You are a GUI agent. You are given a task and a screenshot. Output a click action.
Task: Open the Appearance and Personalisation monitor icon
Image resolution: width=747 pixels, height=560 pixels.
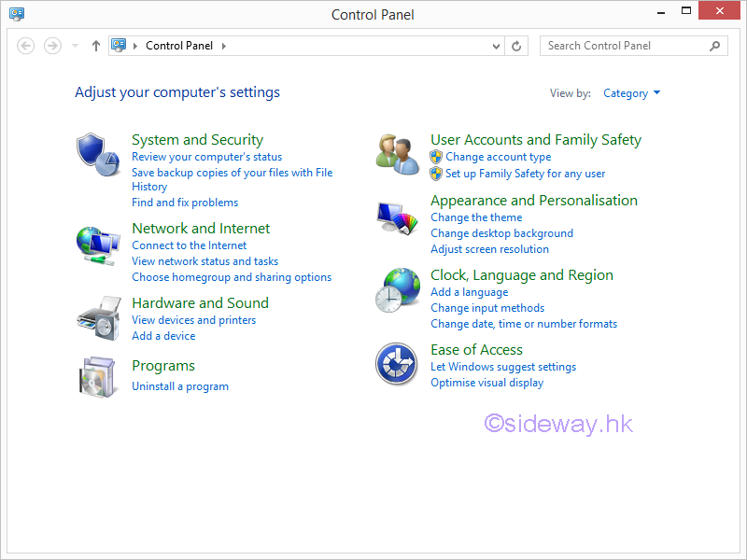tap(398, 220)
